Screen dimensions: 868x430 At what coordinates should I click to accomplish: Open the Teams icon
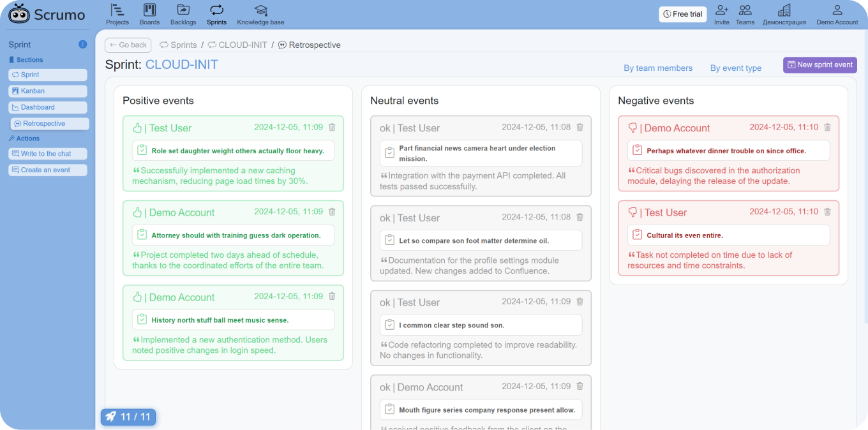pyautogui.click(x=745, y=10)
